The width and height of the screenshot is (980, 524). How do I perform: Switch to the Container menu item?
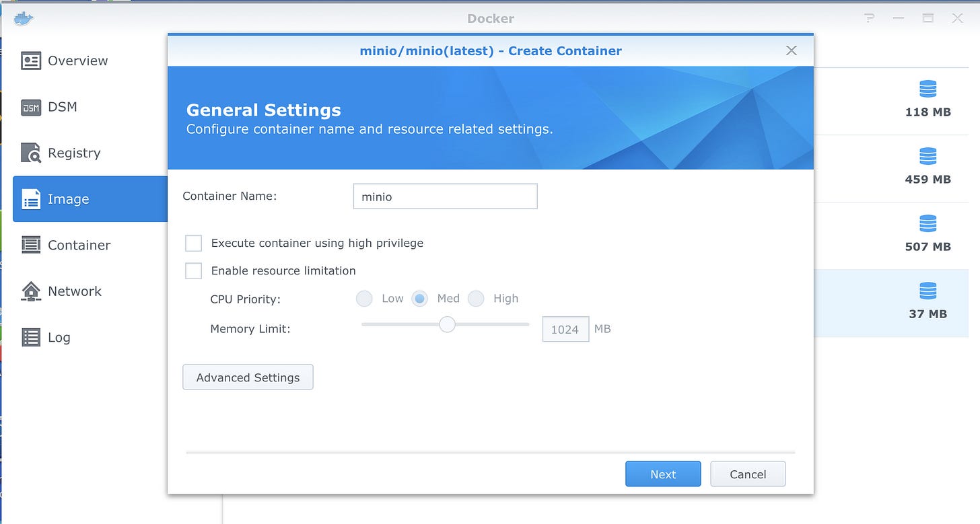(x=79, y=246)
